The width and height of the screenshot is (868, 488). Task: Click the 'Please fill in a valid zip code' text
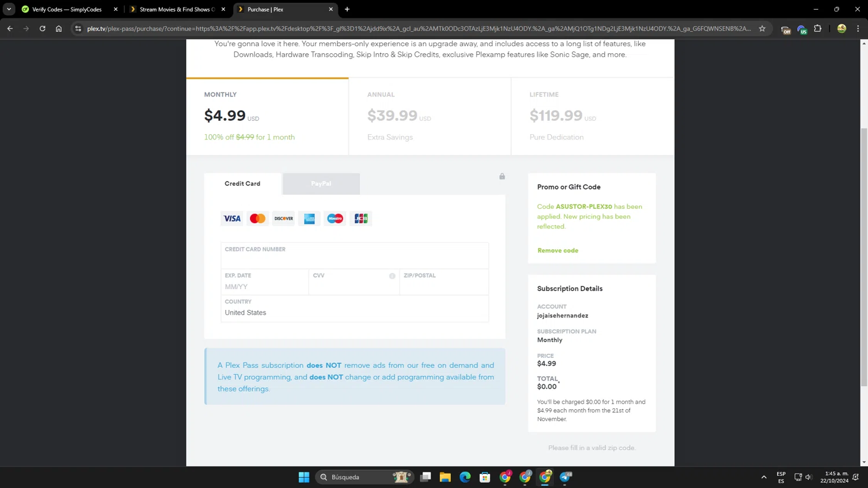[x=592, y=448]
